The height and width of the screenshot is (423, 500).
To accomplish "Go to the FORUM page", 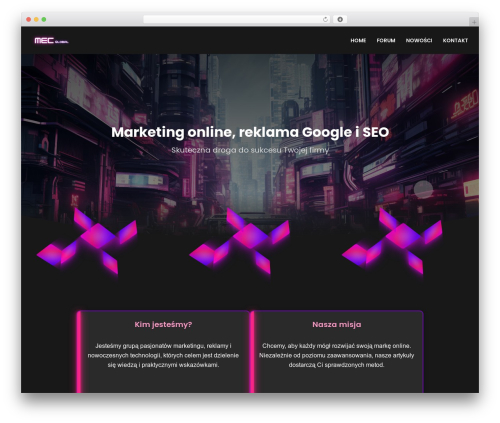I will [386, 40].
